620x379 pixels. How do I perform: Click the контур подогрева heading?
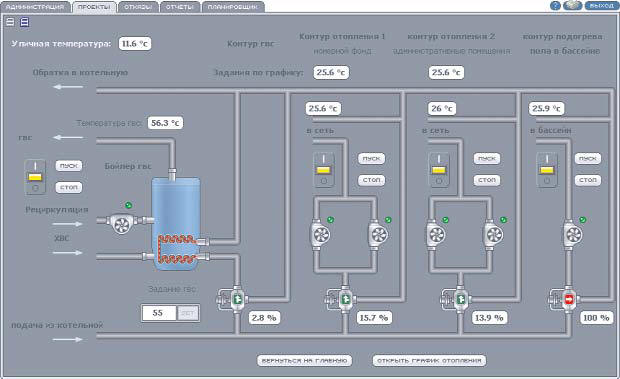(x=563, y=36)
